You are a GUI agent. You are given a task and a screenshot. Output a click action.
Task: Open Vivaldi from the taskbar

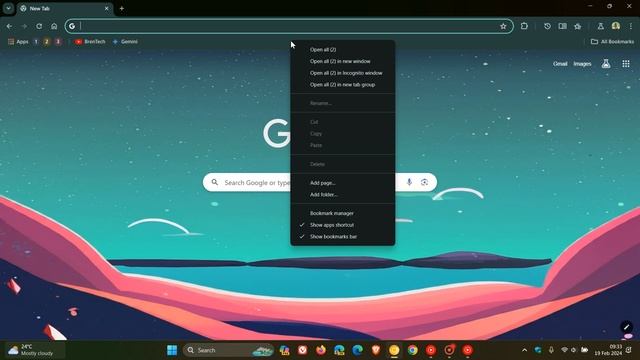tap(302, 350)
